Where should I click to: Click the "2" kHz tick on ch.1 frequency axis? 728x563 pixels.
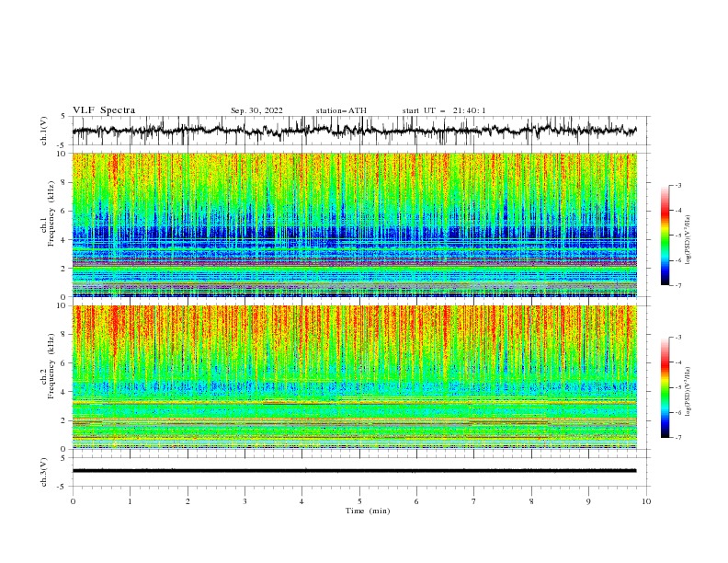click(x=64, y=269)
